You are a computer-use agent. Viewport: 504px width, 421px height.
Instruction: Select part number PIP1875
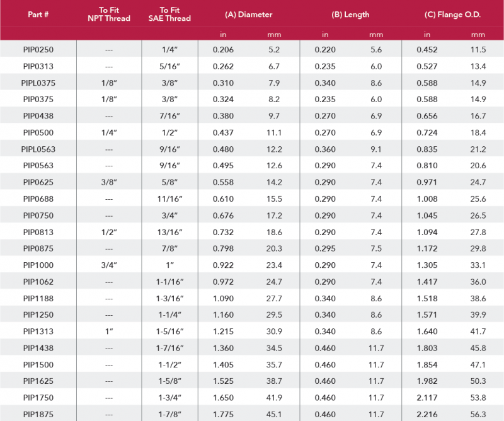pos(38,414)
